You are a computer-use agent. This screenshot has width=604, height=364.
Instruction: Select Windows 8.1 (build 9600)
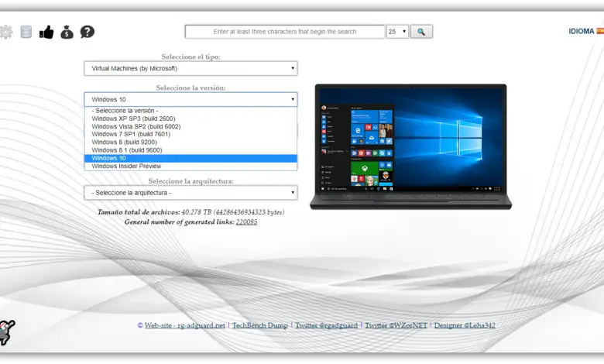[x=190, y=150]
